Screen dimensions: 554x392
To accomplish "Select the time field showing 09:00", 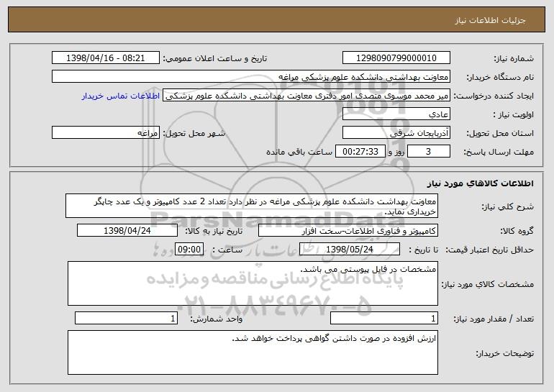I will coord(189,250).
